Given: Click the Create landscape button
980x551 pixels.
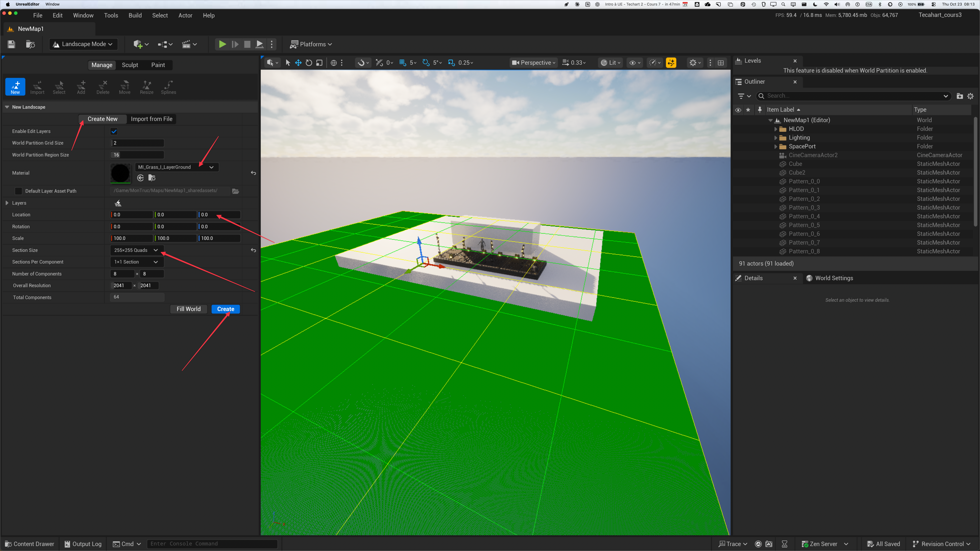Looking at the screenshot, I should point(226,309).
